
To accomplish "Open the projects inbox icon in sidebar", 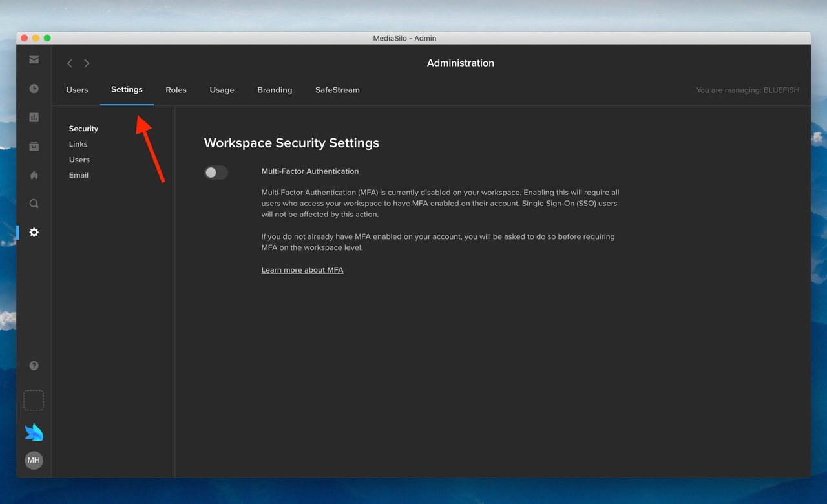I will pyautogui.click(x=34, y=146).
